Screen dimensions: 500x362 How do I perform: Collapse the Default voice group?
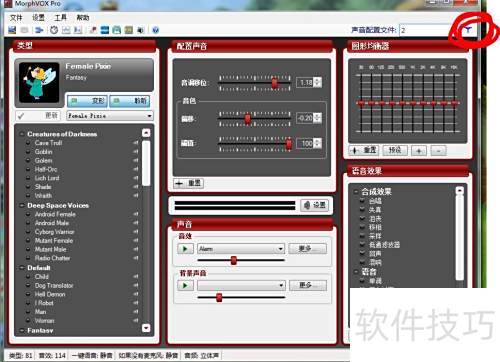(22, 268)
